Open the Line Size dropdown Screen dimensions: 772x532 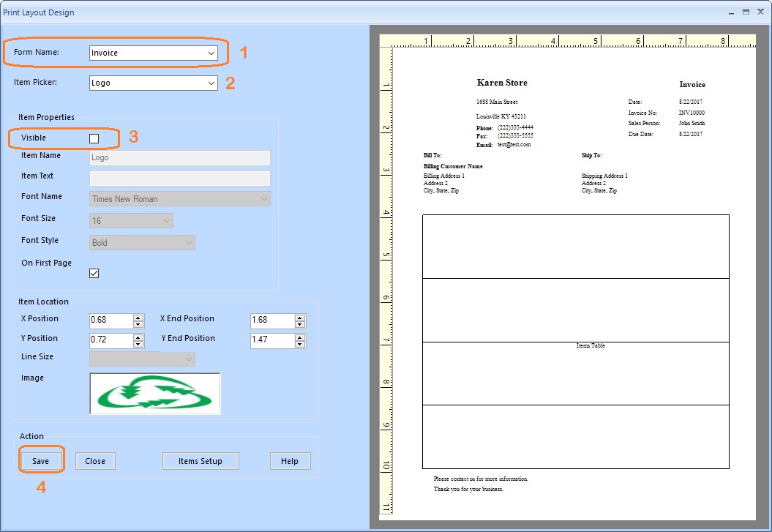point(188,359)
